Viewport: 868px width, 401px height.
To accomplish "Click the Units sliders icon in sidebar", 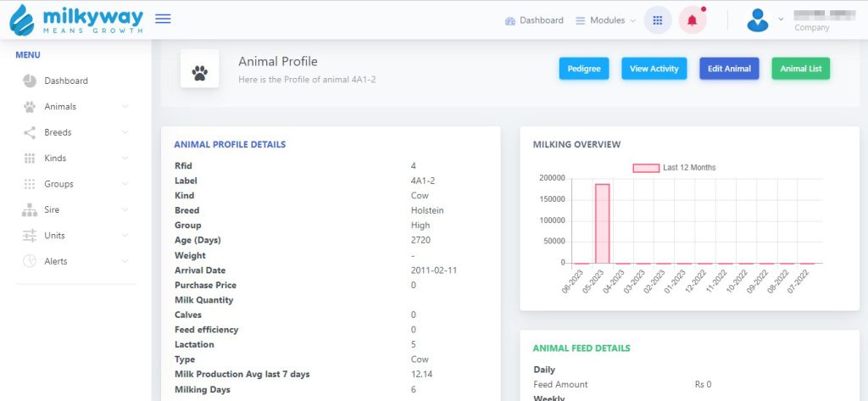I will 30,236.
